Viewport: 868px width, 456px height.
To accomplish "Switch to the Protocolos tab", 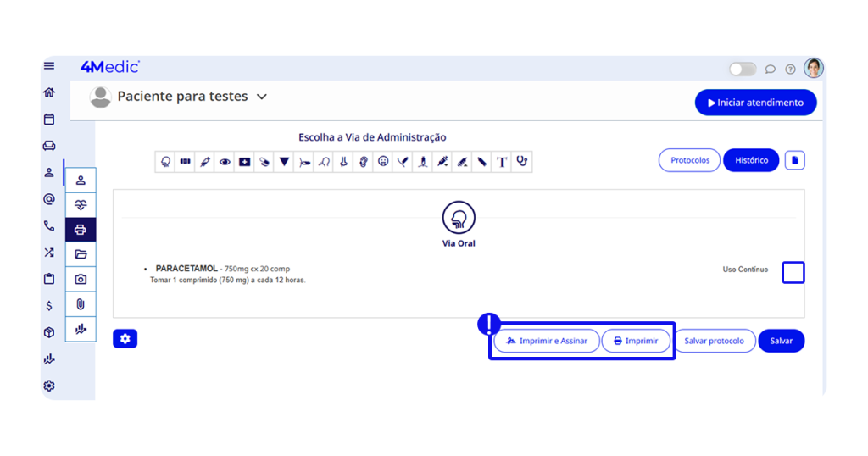I will (x=689, y=160).
